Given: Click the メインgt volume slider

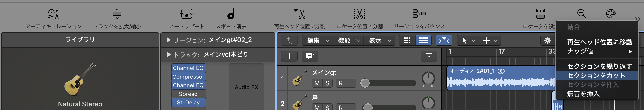Looking at the screenshot, I should click(389, 83).
